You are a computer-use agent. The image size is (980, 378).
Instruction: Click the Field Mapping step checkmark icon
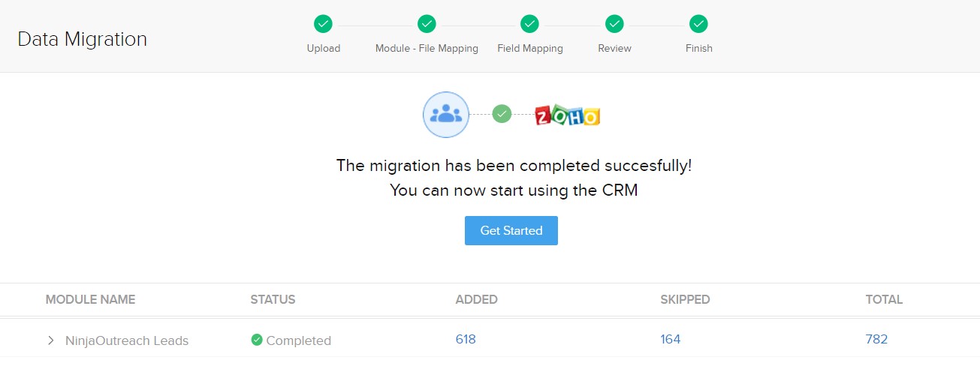529,24
